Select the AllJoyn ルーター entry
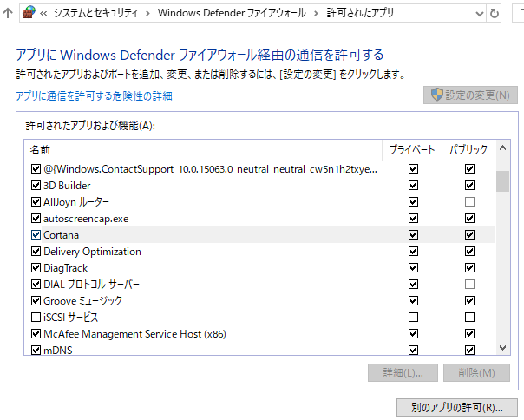The height and width of the screenshot is (420, 524). 76,202
